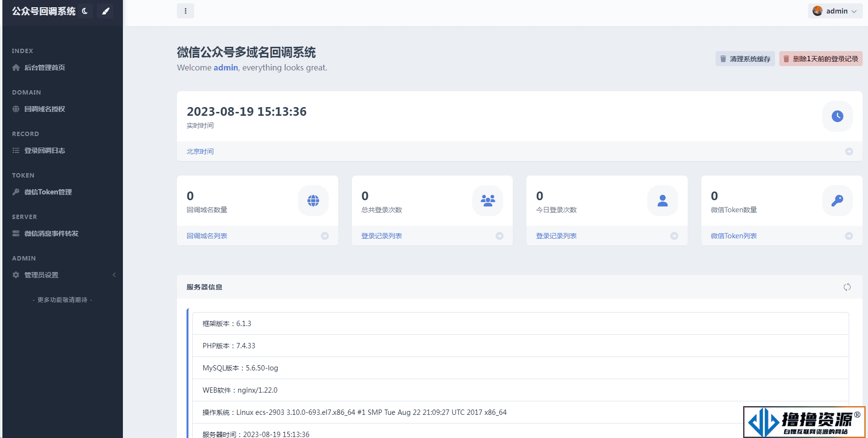Click the 公众号回调系统 logo title
The height and width of the screenshot is (438, 868).
pyautogui.click(x=44, y=11)
